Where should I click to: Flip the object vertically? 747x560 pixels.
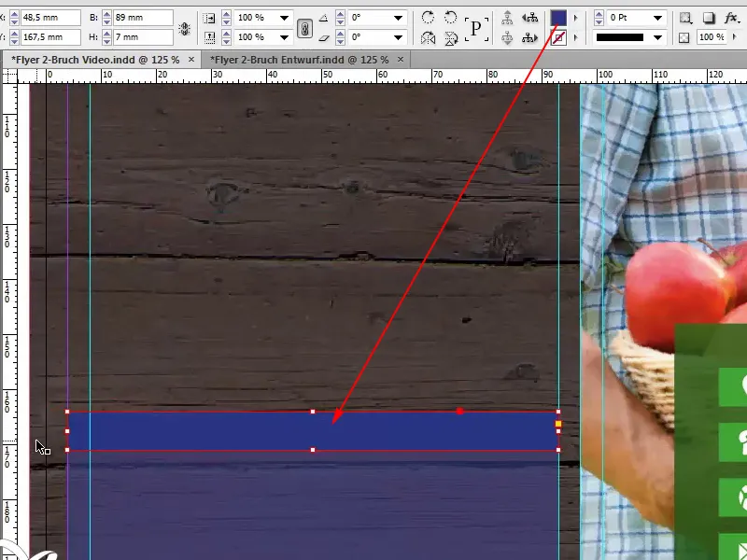click(451, 37)
